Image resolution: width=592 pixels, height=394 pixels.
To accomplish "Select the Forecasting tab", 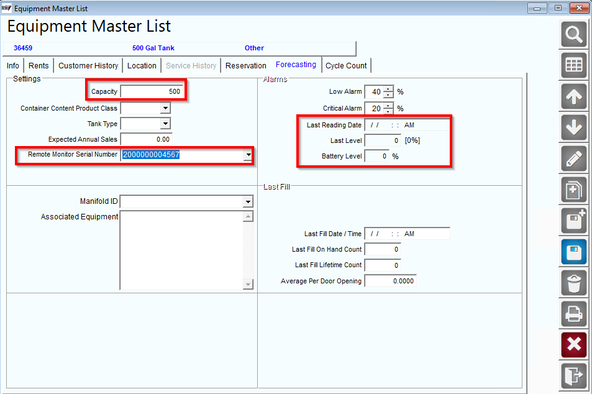I will point(296,65).
